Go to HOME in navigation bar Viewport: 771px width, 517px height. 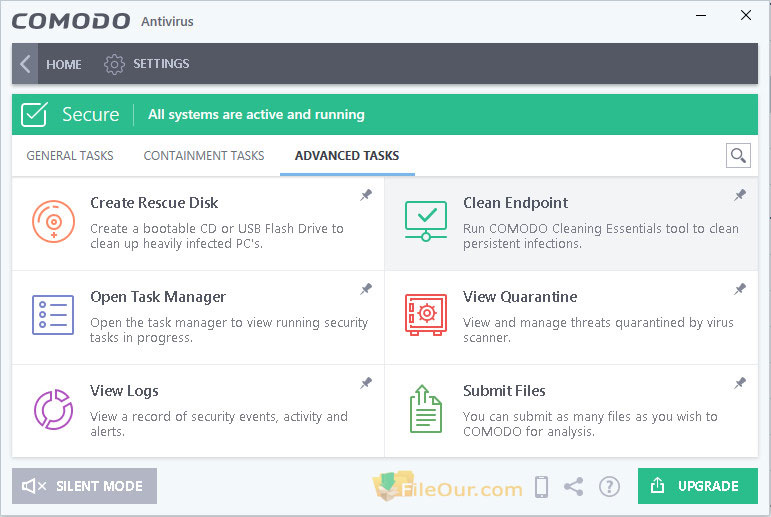click(64, 64)
